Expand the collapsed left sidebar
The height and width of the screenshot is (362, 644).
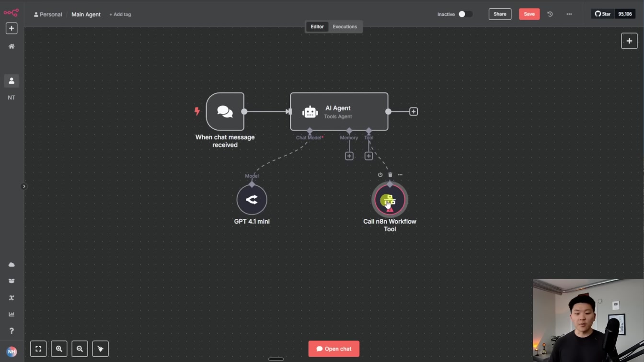coord(23,186)
